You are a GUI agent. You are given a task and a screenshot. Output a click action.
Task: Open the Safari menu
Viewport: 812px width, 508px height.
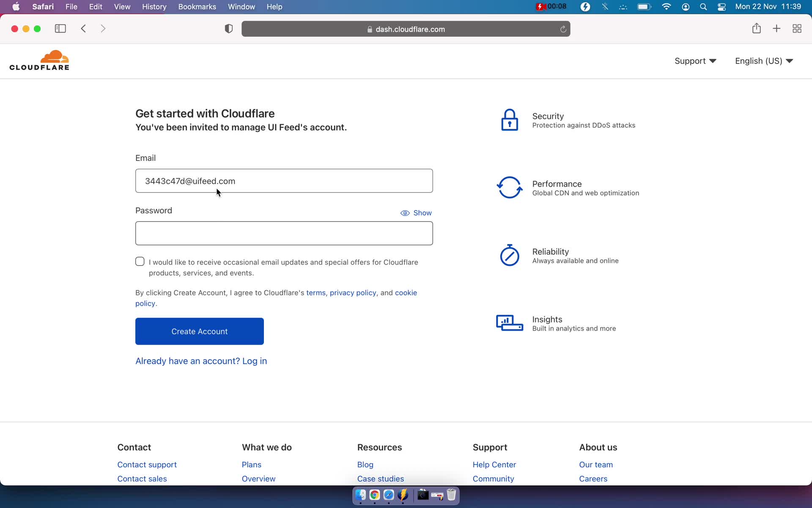(x=43, y=7)
